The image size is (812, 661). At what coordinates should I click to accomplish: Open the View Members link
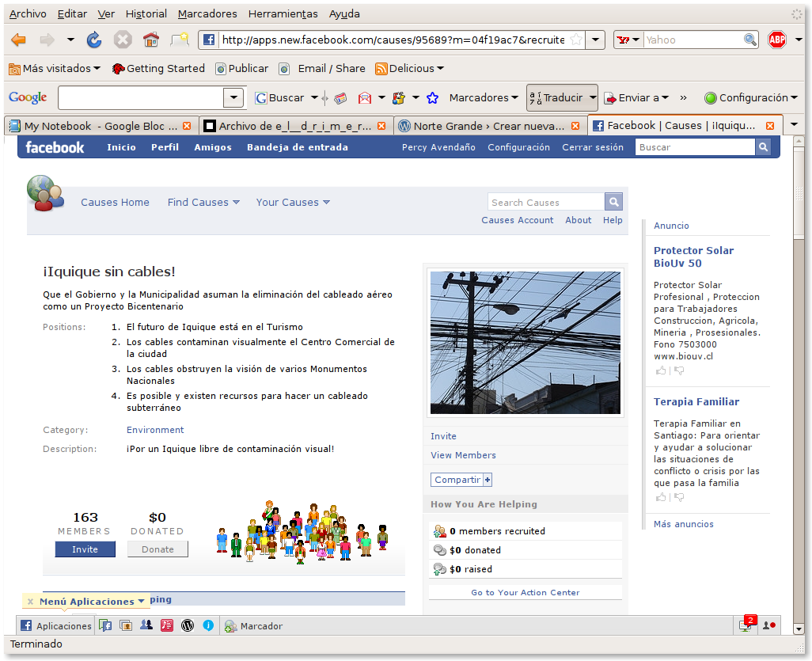[x=463, y=455]
